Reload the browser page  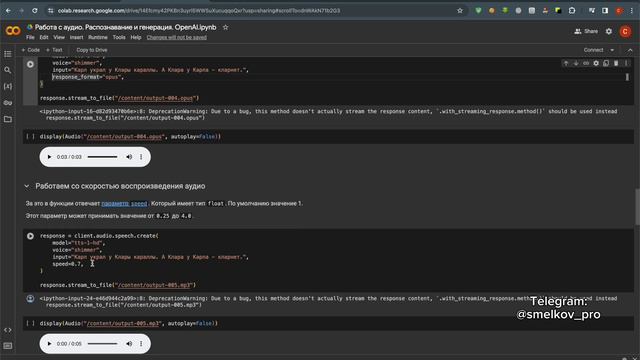pyautogui.click(x=35, y=11)
